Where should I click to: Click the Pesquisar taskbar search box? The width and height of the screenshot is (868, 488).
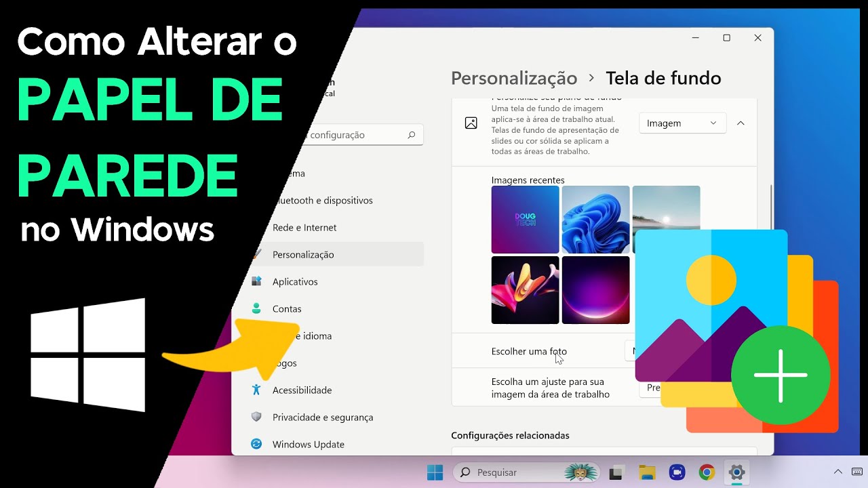[x=527, y=472]
